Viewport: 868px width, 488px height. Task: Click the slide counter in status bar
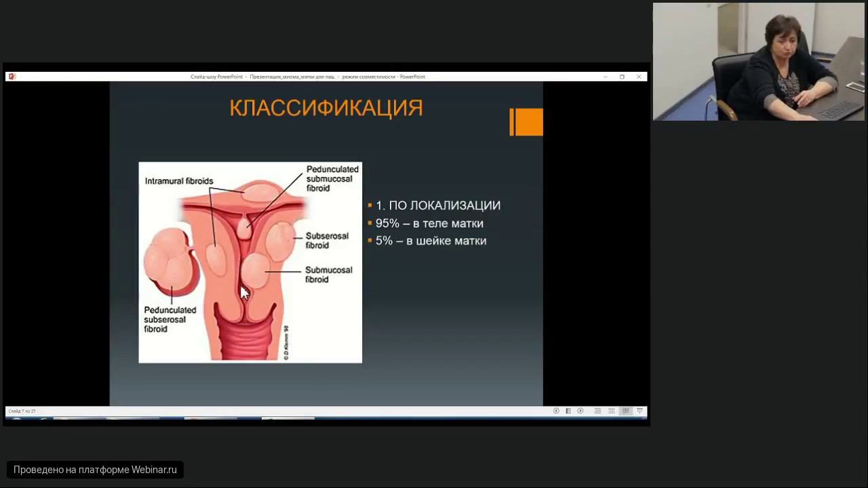pos(22,411)
